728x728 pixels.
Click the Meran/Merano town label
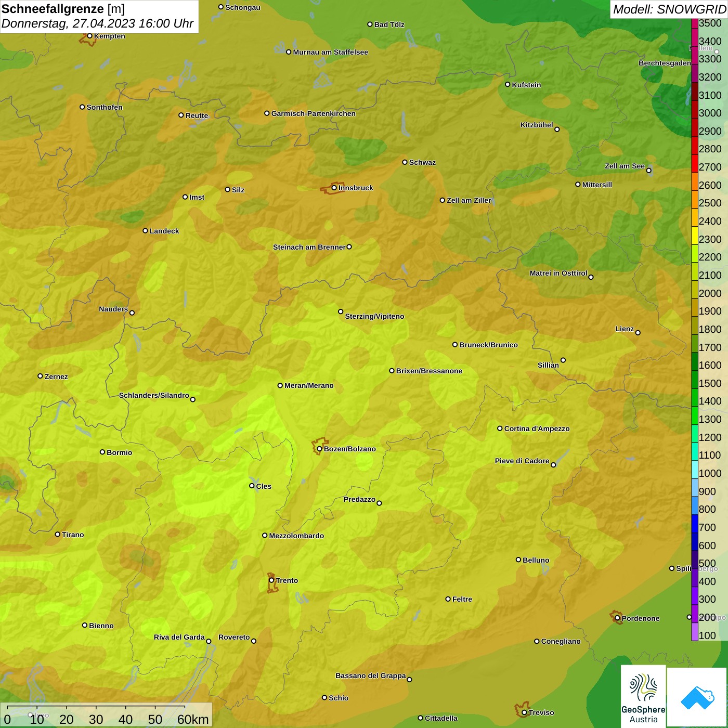click(x=309, y=385)
